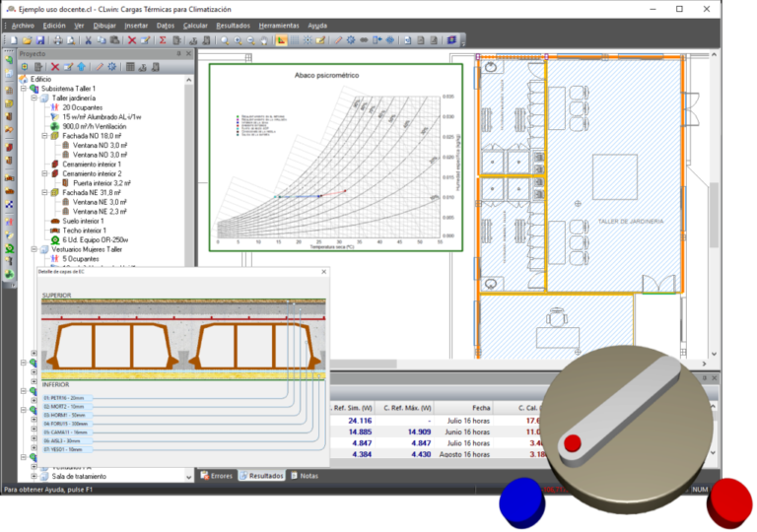Image resolution: width=757 pixels, height=532 pixels.
Task: Click the topmost green icon in left sidebar
Action: (9, 60)
